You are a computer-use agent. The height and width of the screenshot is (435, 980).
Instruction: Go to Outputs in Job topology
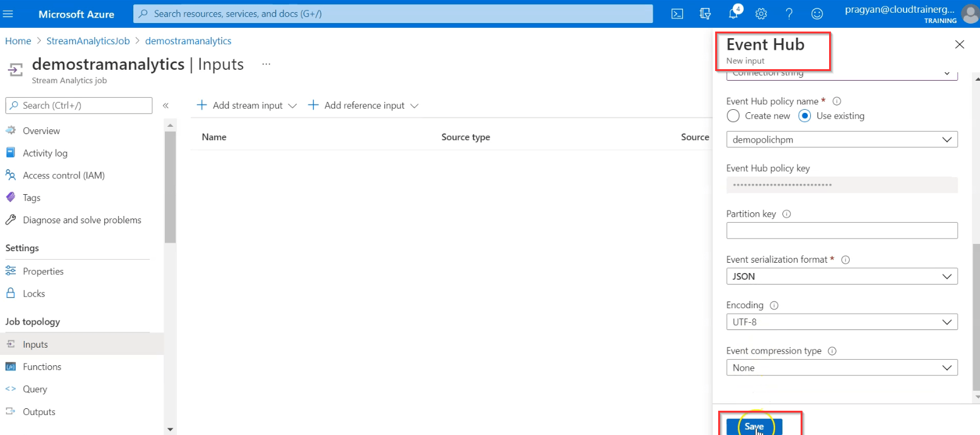(x=39, y=412)
